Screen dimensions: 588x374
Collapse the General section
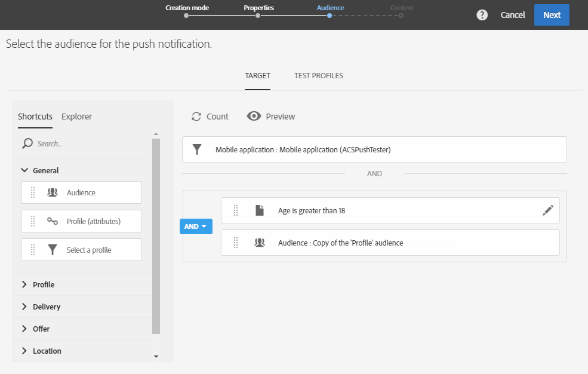tap(24, 170)
